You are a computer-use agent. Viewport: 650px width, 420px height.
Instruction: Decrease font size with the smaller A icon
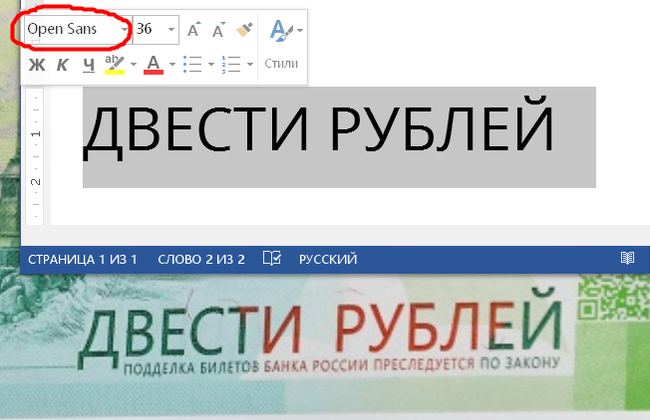[x=219, y=29]
